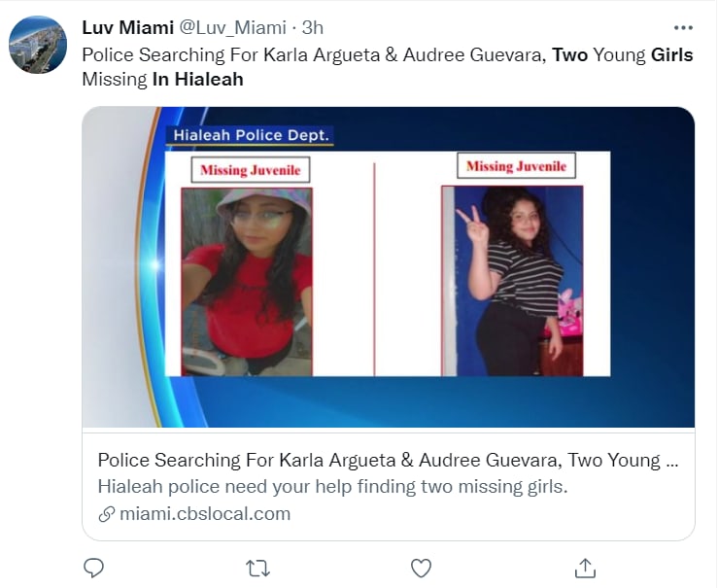This screenshot has width=718, height=588.
Task: Click the link card headline text
Action: click(388, 460)
